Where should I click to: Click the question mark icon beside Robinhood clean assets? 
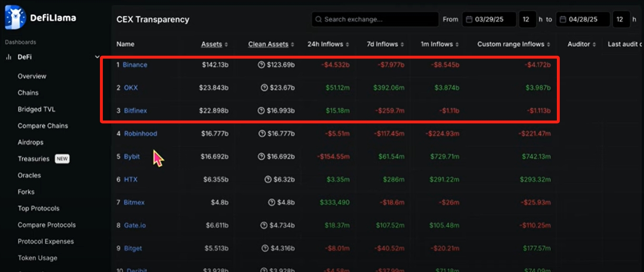pyautogui.click(x=262, y=134)
